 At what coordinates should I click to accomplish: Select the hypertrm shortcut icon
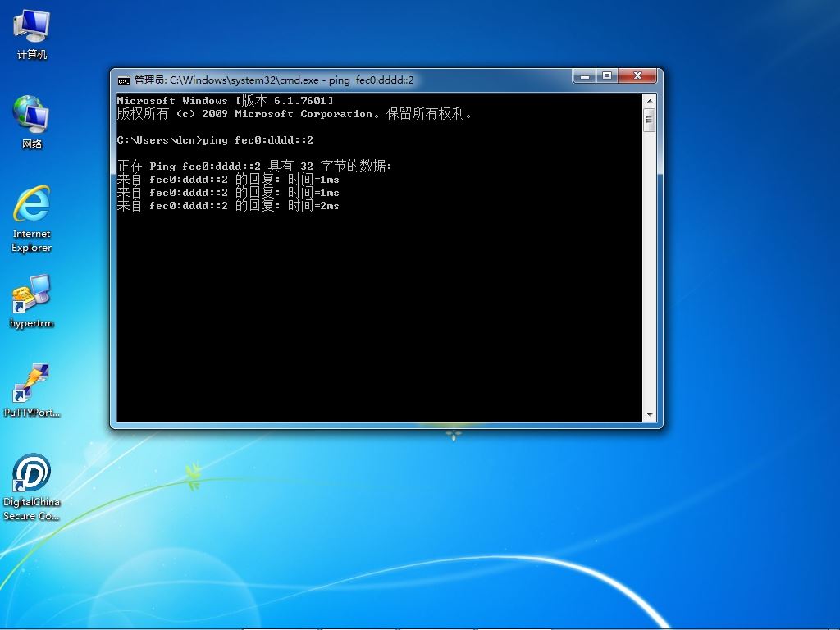[x=32, y=301]
